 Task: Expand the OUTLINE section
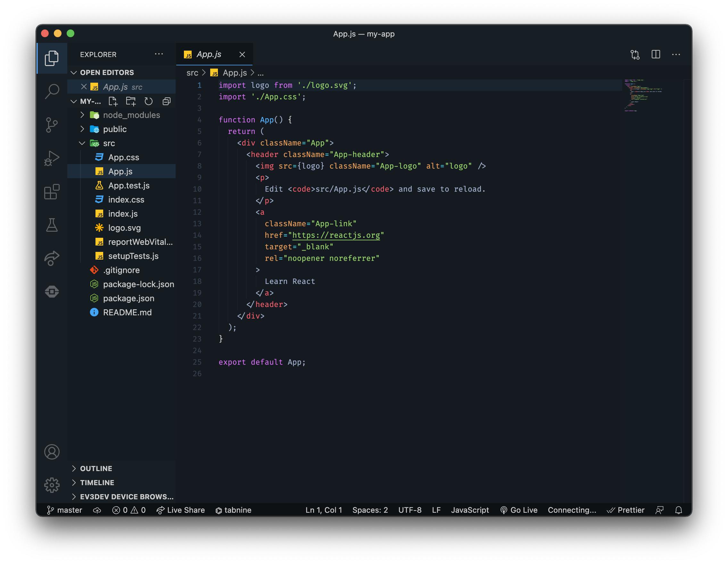click(96, 468)
